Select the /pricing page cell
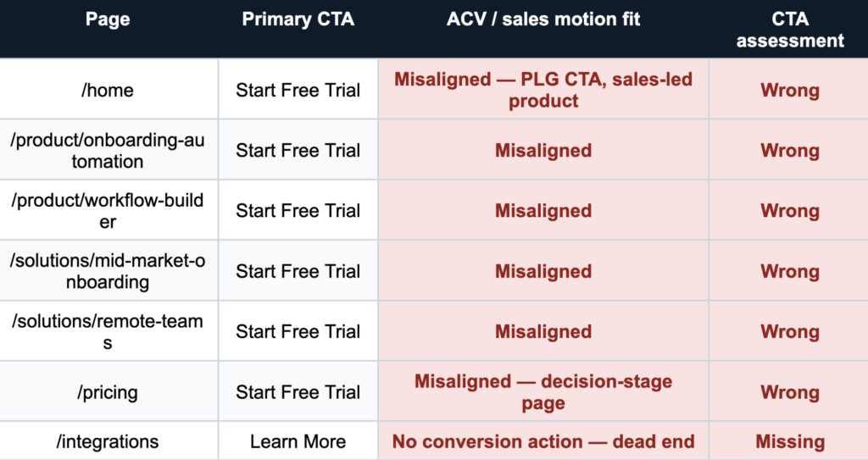The height and width of the screenshot is (460, 868). click(x=108, y=392)
